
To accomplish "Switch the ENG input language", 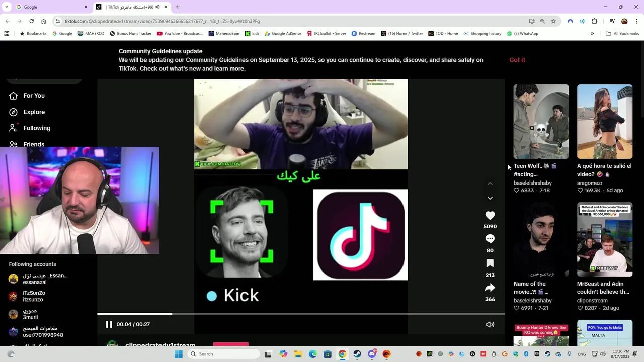I will [x=582, y=354].
